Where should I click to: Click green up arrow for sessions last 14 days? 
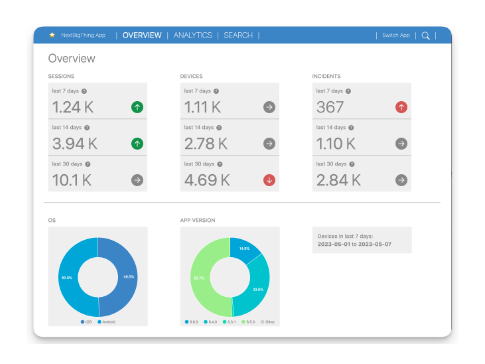pos(137,144)
